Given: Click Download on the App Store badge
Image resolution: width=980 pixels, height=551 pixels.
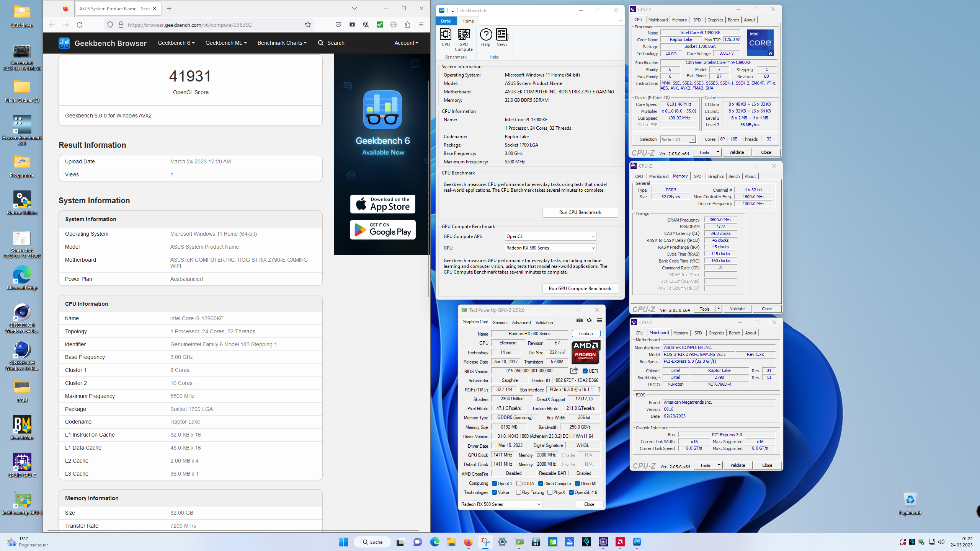Looking at the screenshot, I should click(x=382, y=204).
